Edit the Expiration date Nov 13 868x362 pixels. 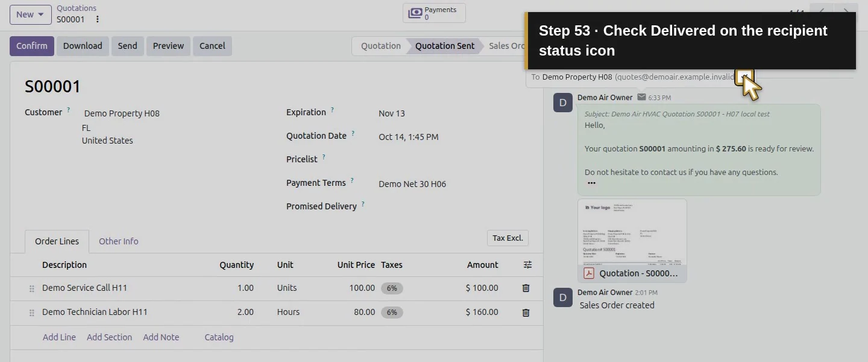click(392, 113)
